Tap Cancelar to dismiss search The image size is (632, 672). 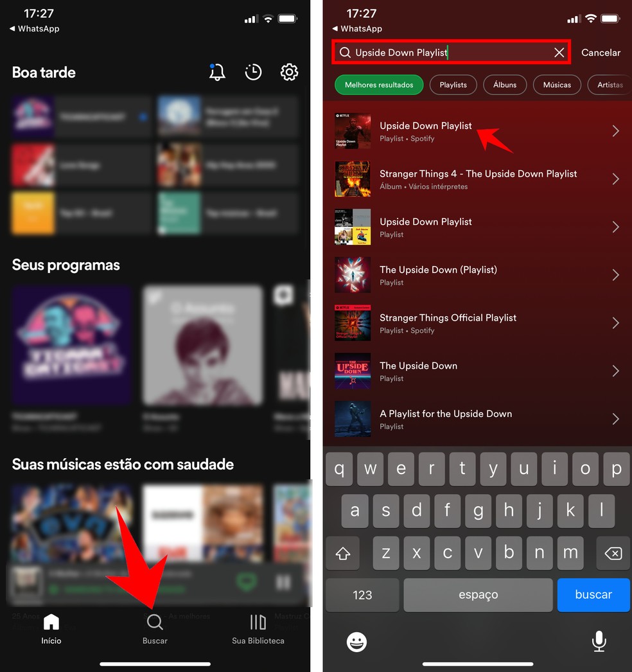coord(601,53)
